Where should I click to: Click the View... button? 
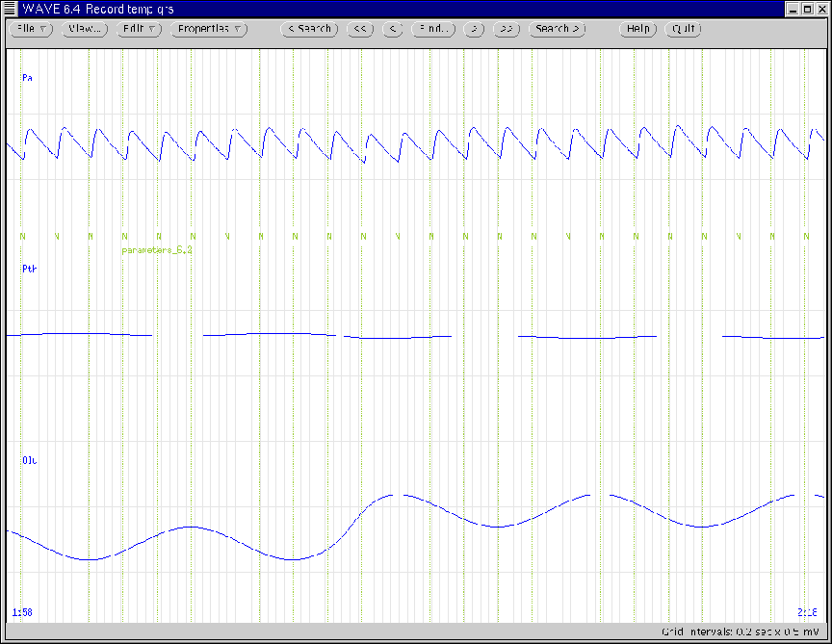(x=85, y=29)
